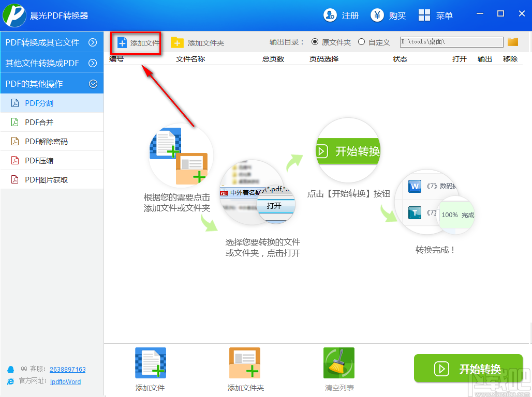Image resolution: width=532 pixels, height=397 pixels.
Task: Click the play icon in bottom 开始转换 button
Action: click(x=441, y=369)
